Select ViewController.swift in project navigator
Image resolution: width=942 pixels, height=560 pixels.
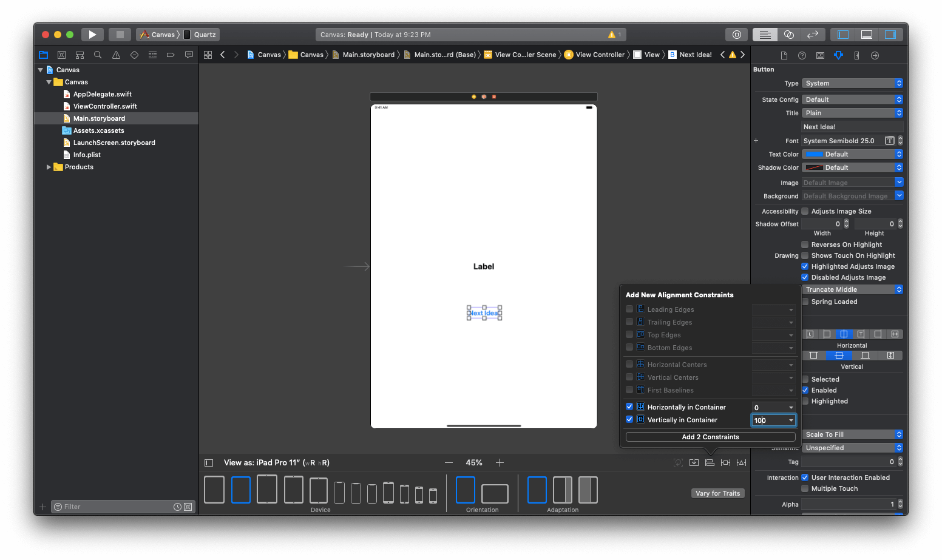[105, 106]
